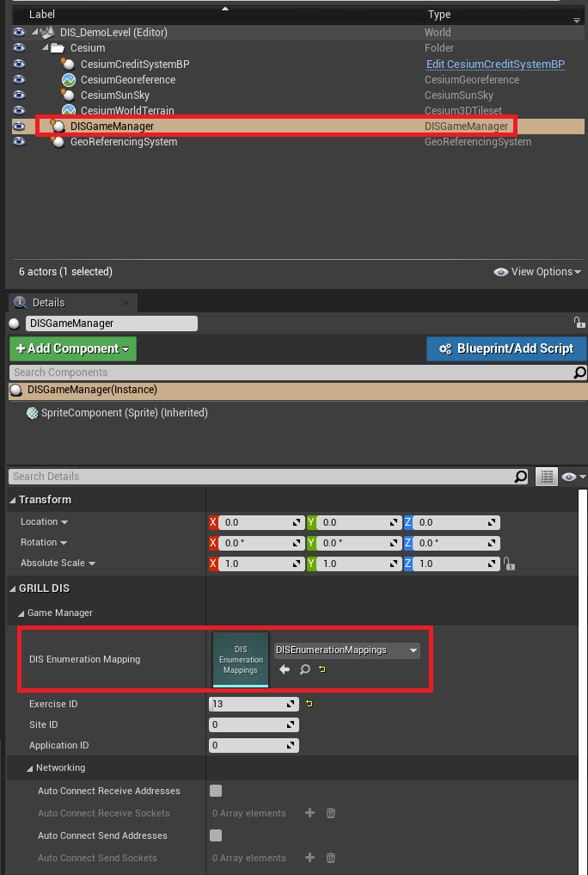Use selected asset arrow for DIS Enumeration Mapping
588x875 pixels.
click(285, 669)
